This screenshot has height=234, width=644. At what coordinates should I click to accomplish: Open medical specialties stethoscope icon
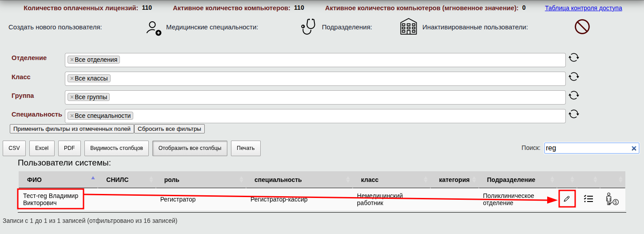tap(308, 27)
